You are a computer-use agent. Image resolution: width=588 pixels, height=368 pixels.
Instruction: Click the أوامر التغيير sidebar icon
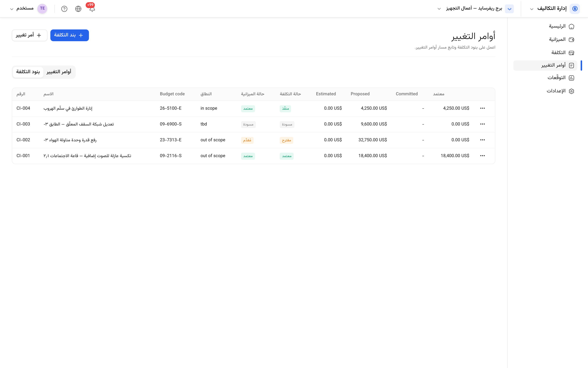tap(571, 66)
